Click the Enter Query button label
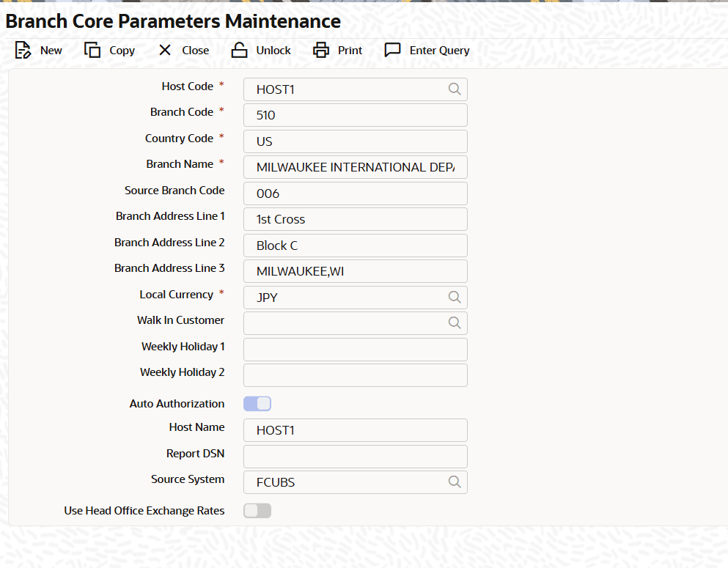This screenshot has height=568, width=728. point(440,50)
